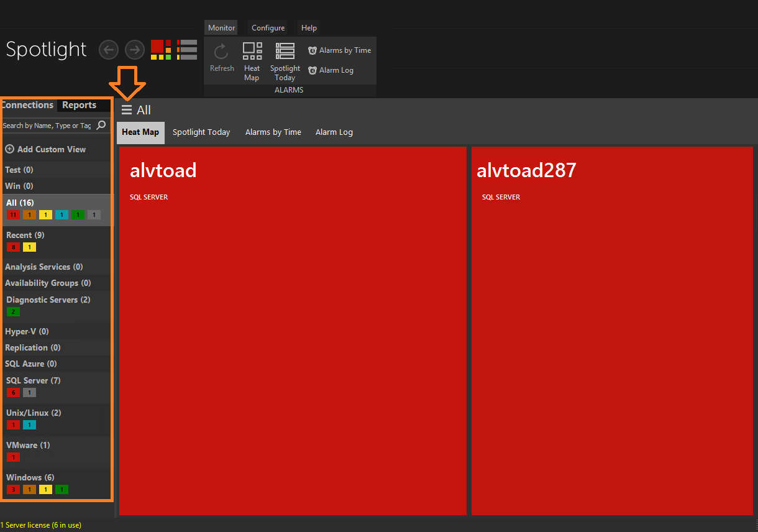Switch to list view icon in header
This screenshot has height=532, width=758.
tap(187, 50)
